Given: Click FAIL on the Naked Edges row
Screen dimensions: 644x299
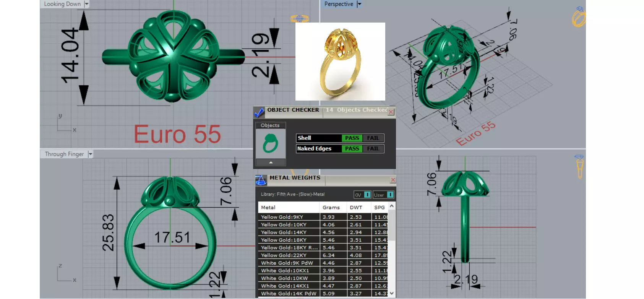Looking at the screenshot, I should [x=373, y=149].
